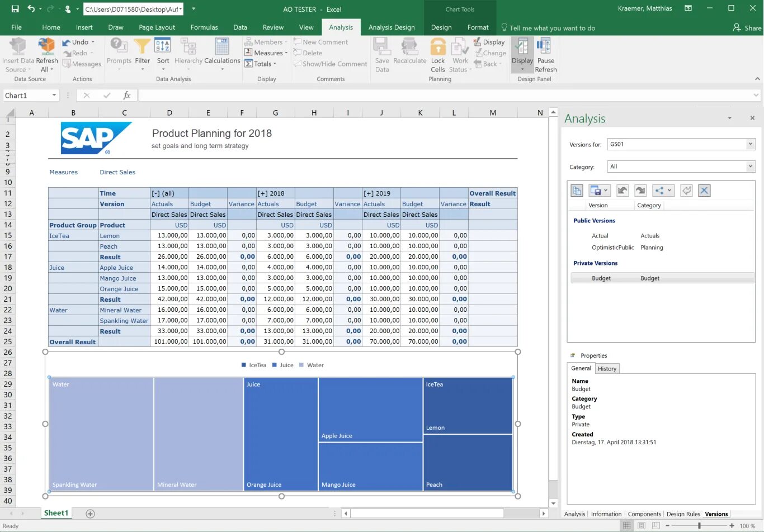Viewport: 764px width, 532px height.
Task: Open the Measures dropdown in Display group
Action: coord(266,53)
